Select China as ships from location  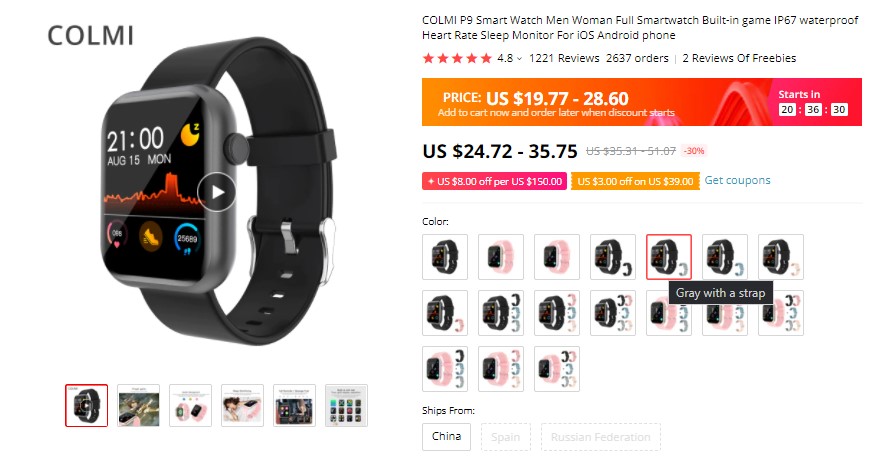pyautogui.click(x=446, y=437)
